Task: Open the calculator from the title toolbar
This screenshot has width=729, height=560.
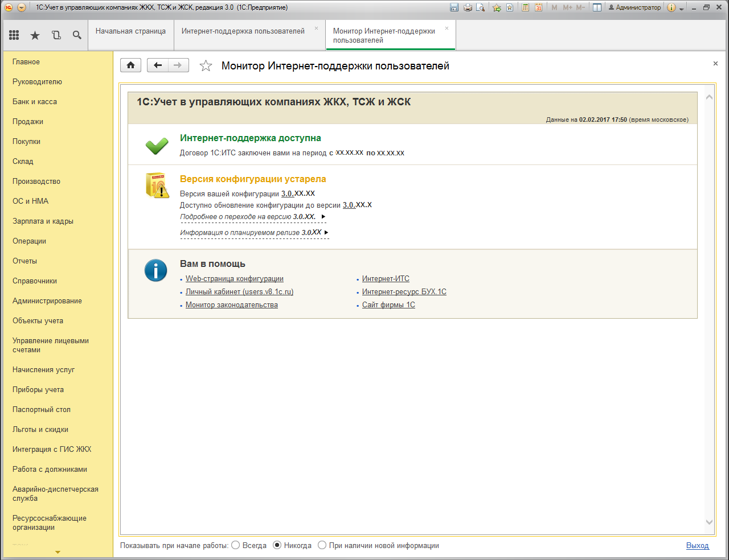Action: (x=525, y=7)
